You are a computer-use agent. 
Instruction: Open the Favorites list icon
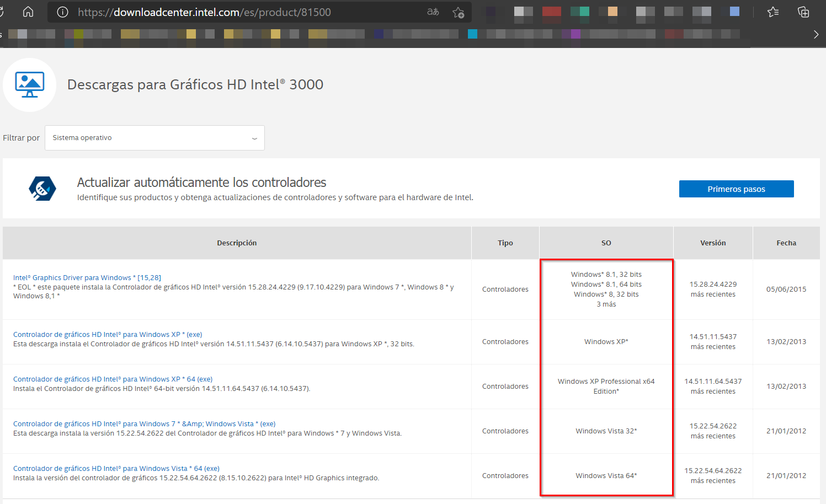pyautogui.click(x=773, y=12)
